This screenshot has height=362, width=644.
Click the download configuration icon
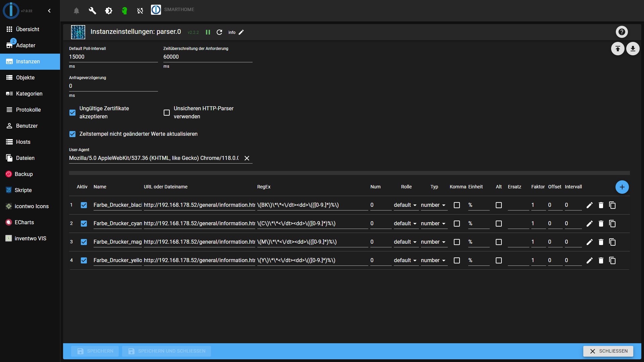point(633,49)
